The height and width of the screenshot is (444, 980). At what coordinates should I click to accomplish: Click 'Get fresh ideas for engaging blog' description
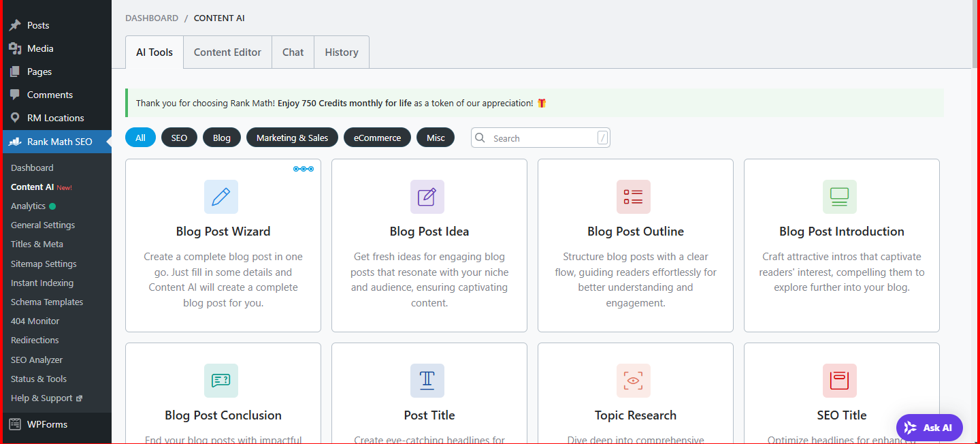click(x=429, y=257)
